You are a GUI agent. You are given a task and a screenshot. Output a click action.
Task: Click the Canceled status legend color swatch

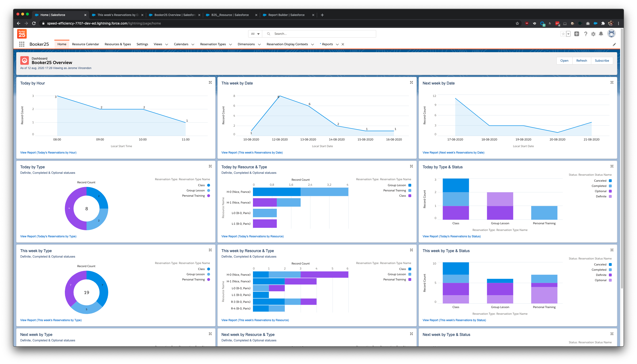tap(610, 180)
